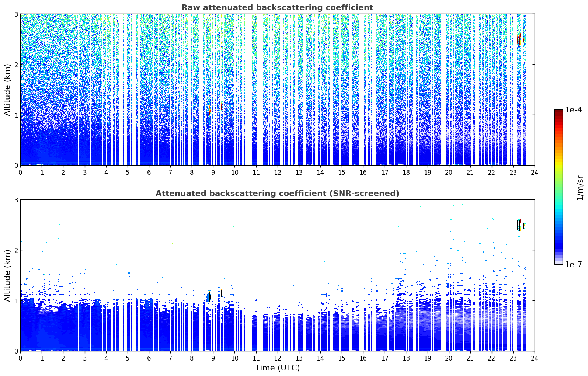The image size is (588, 376).
Task: Click the top plot 'Altitude (km)' label
Action: point(8,90)
